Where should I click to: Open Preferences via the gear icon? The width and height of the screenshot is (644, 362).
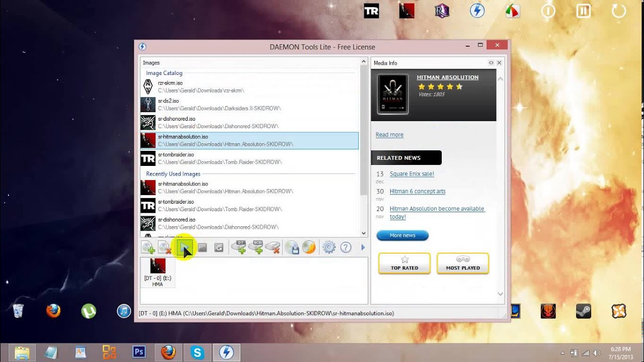(x=329, y=247)
